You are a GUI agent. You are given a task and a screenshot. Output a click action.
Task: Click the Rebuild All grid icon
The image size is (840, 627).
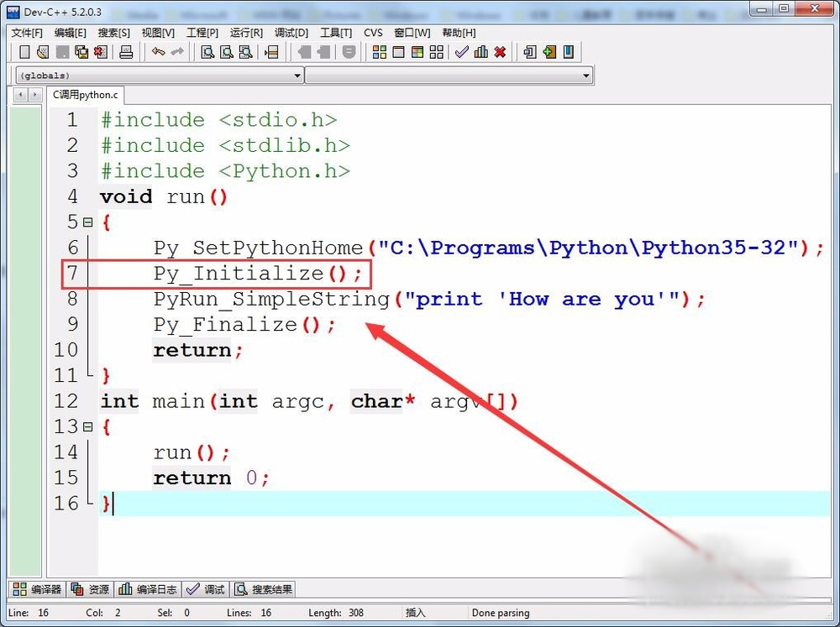point(437,52)
